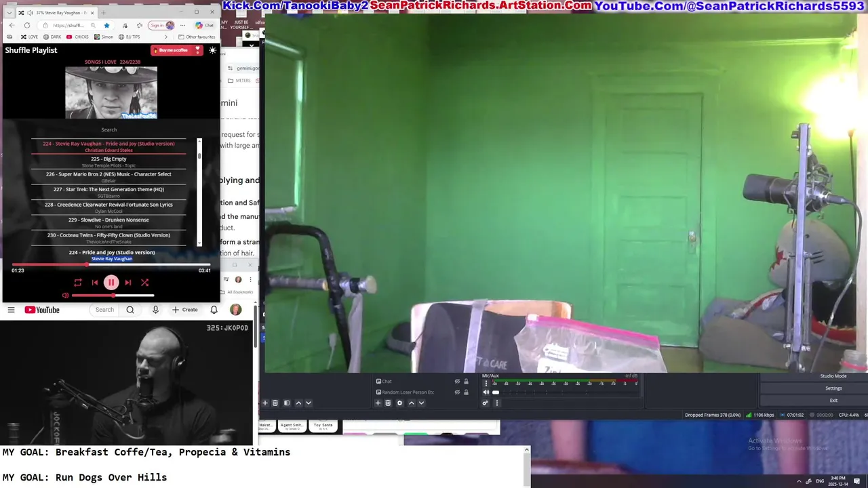Screen dimensions: 868x488
Task: Open OBS Settings button
Action: (833, 388)
